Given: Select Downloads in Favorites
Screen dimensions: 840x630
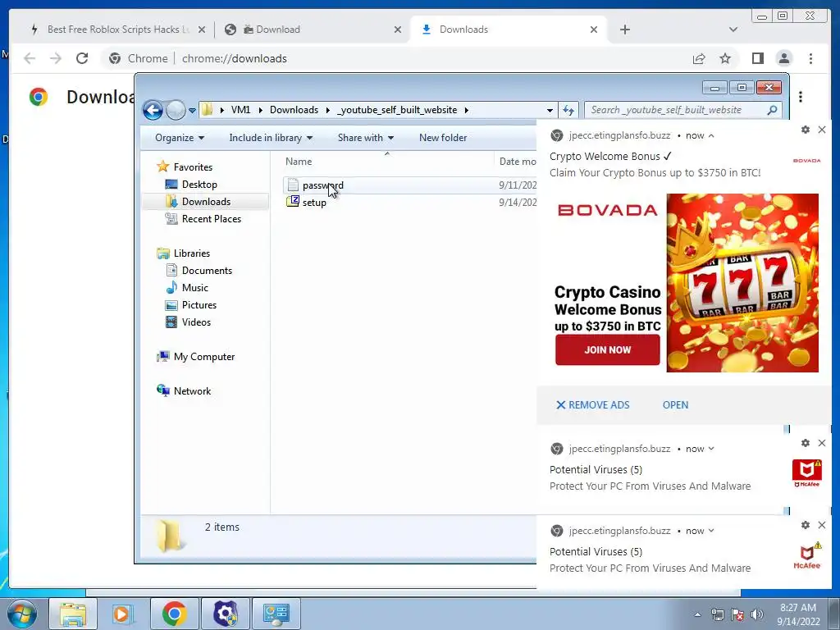Looking at the screenshot, I should 206,202.
